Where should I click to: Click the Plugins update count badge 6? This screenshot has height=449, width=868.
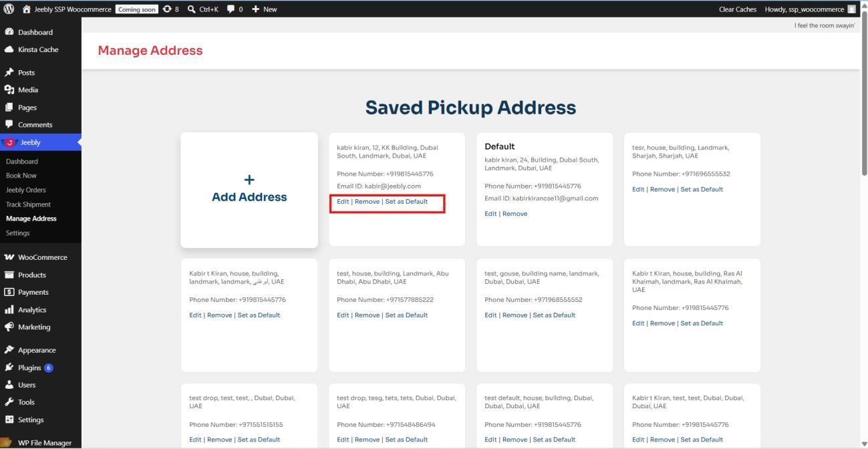[x=48, y=367]
